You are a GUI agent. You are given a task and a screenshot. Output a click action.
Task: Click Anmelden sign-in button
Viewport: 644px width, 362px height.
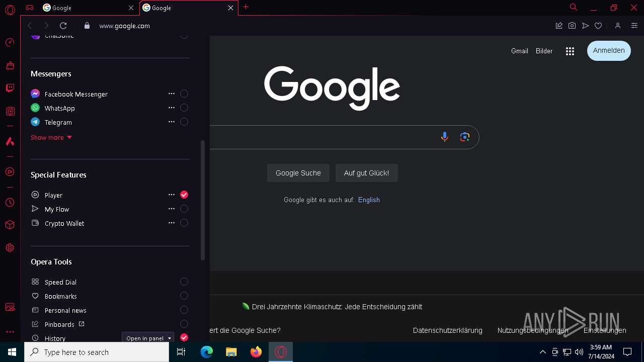[609, 51]
